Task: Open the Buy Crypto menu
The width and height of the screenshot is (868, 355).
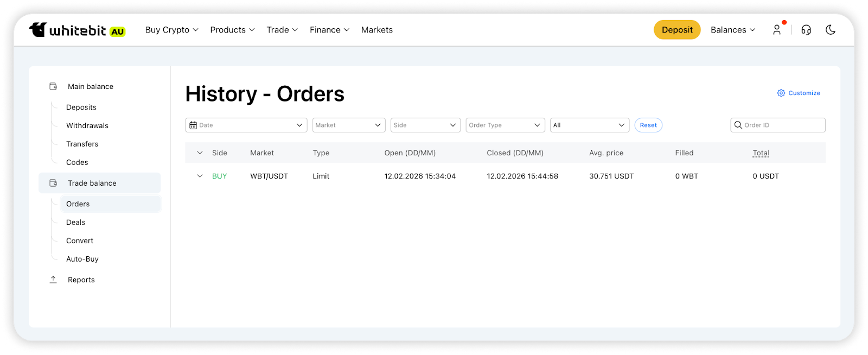Action: tap(171, 30)
